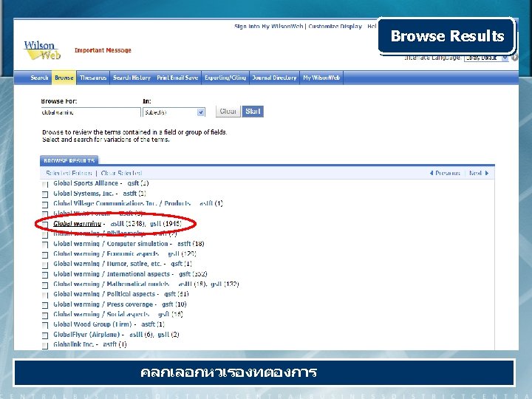Open the Customize Display link
The width and height of the screenshot is (532, 399).
pyautogui.click(x=335, y=26)
